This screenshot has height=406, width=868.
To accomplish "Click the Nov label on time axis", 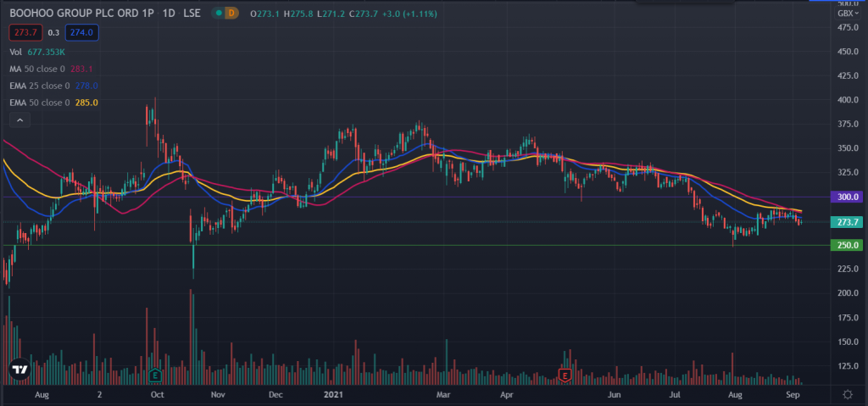I will click(218, 395).
